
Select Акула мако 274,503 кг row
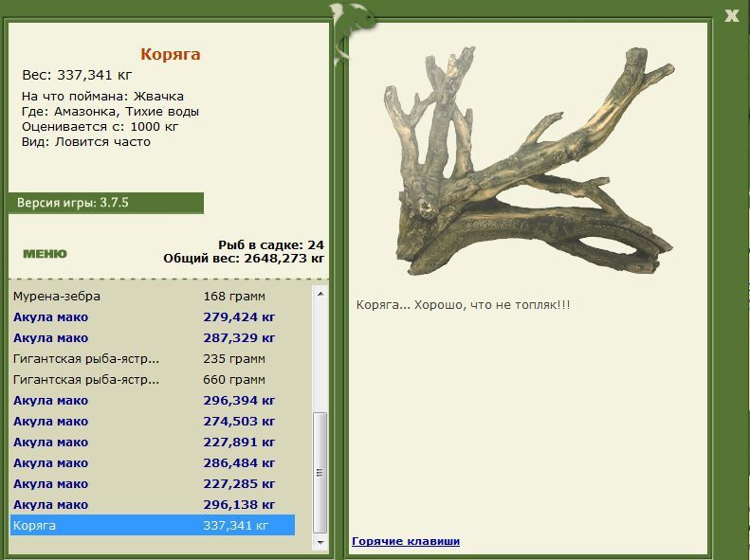153,422
